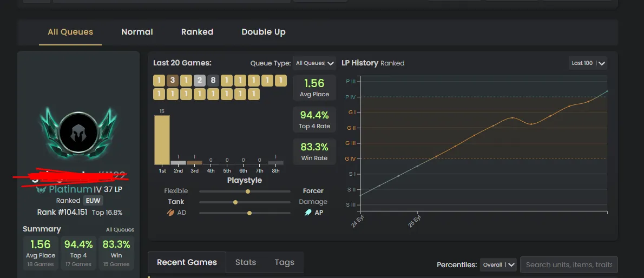644x278 pixels.
Task: Click the 94.4% Top 4 Rate card
Action: coord(314,120)
